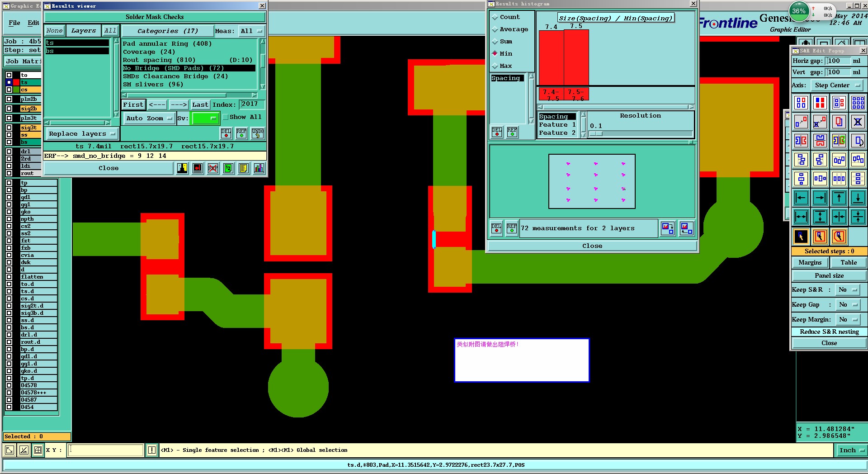The width and height of the screenshot is (868, 474).
Task: Click the rotate step icon
Action: (x=858, y=141)
